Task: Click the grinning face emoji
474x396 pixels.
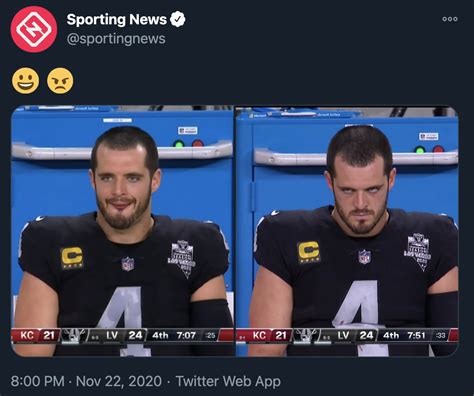Action: [x=25, y=81]
